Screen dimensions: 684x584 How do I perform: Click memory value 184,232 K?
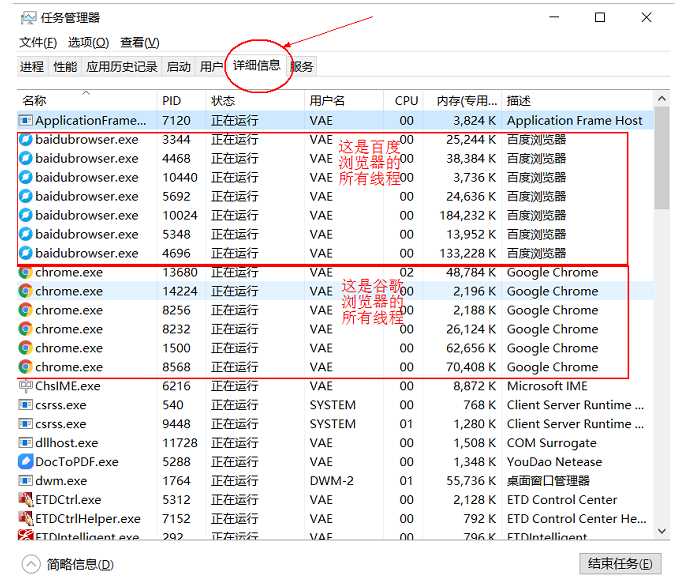click(x=468, y=215)
